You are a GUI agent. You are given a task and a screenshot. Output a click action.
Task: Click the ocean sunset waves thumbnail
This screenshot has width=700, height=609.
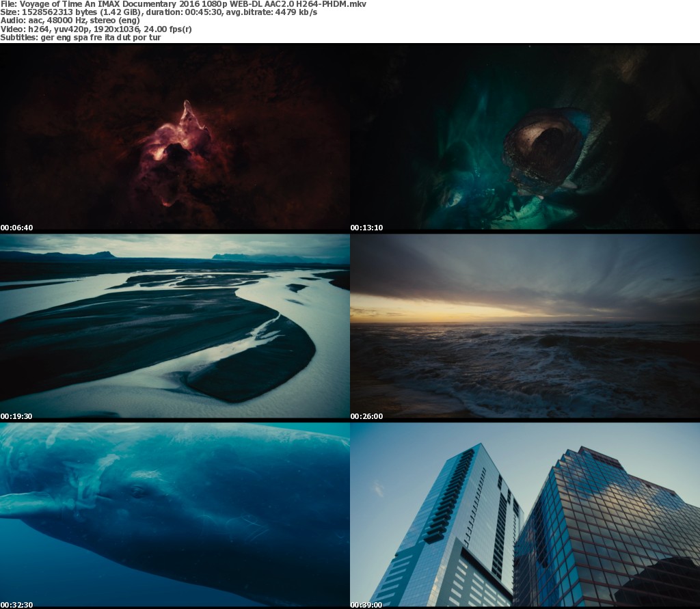[x=525, y=326]
